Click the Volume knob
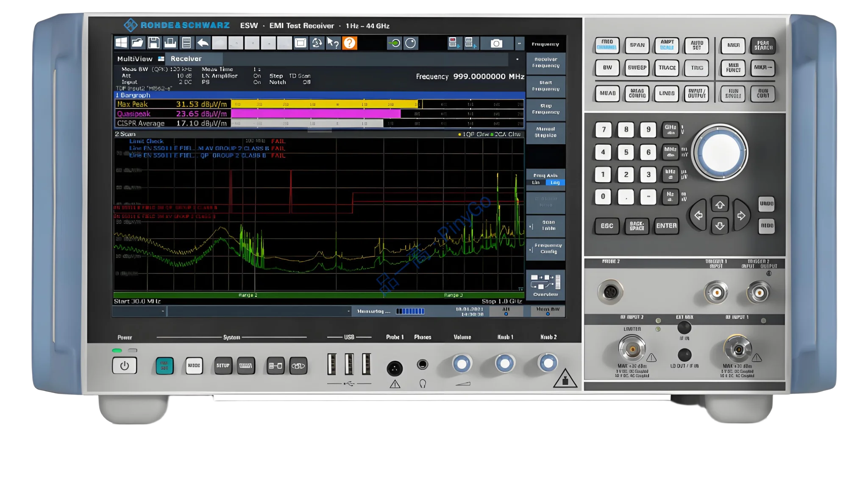 (462, 364)
